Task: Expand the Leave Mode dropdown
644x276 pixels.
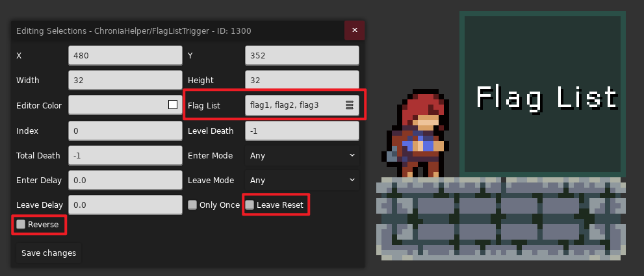Action: click(302, 181)
